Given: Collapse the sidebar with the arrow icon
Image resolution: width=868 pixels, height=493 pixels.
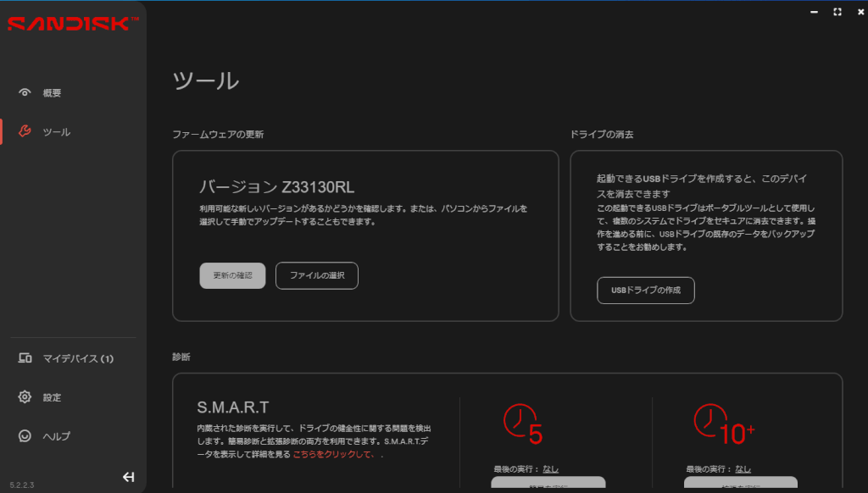Looking at the screenshot, I should click(129, 477).
